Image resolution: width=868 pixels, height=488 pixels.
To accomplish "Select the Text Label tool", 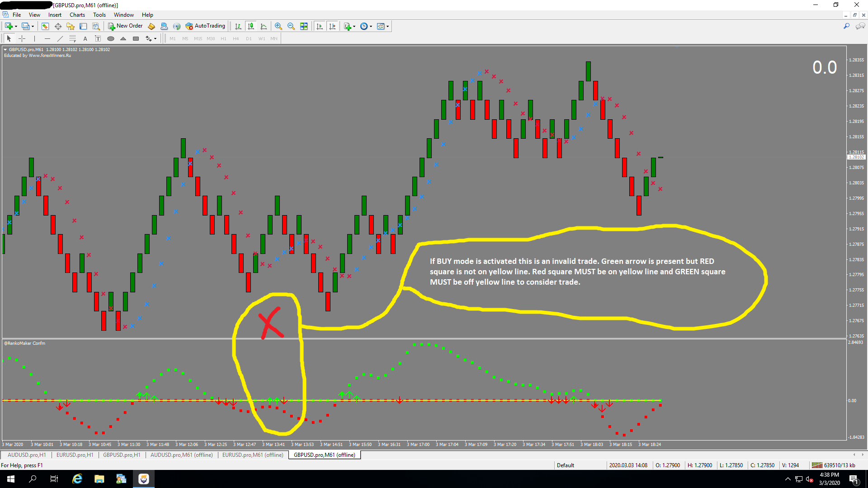I will (98, 38).
